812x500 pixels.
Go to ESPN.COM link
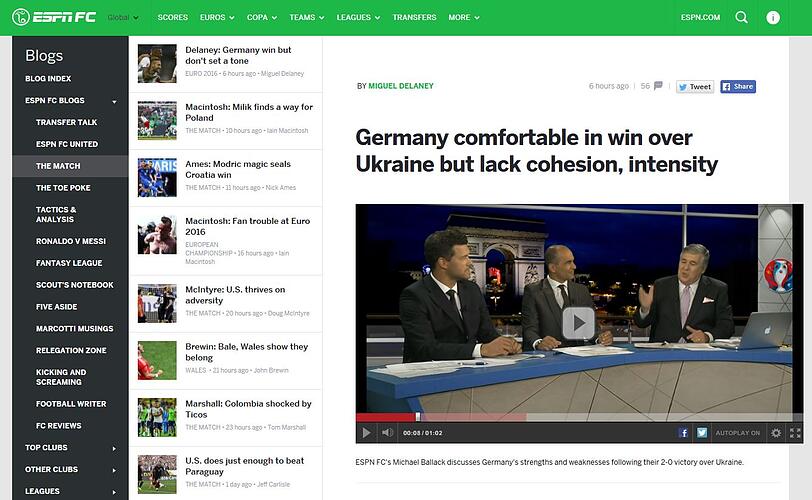pos(700,18)
